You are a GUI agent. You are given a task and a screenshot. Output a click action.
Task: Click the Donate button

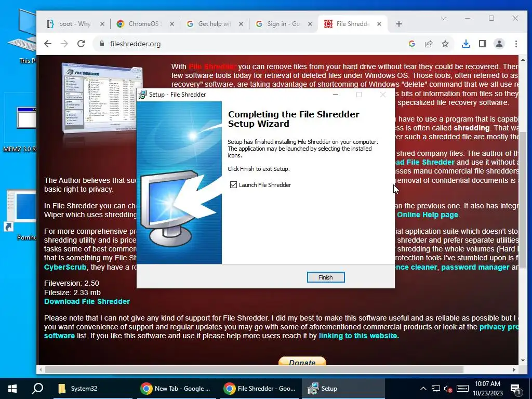302,361
